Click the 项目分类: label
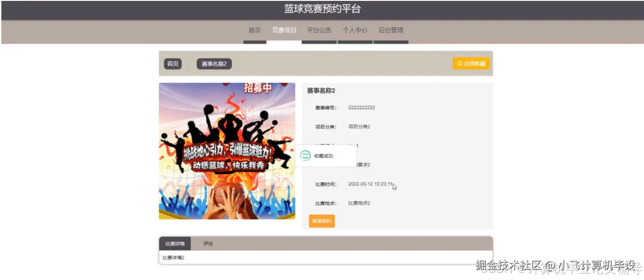This screenshot has height=280, width=644. pyautogui.click(x=326, y=127)
